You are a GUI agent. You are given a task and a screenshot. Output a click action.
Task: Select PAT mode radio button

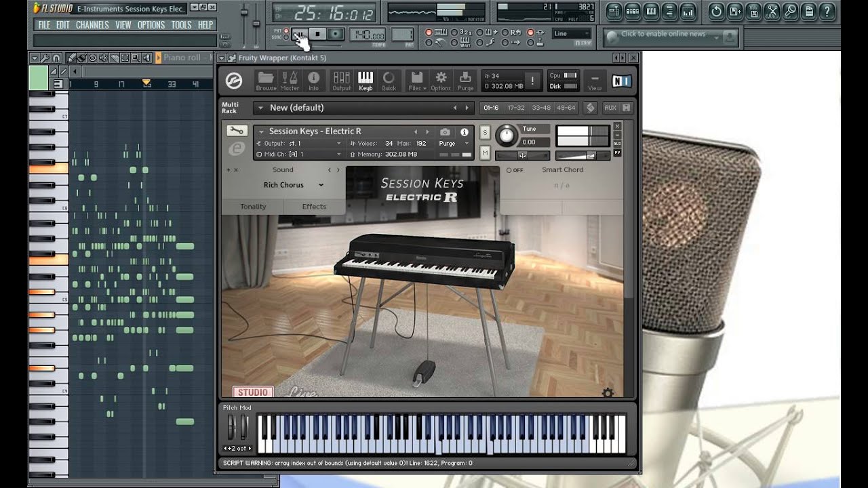[286, 30]
